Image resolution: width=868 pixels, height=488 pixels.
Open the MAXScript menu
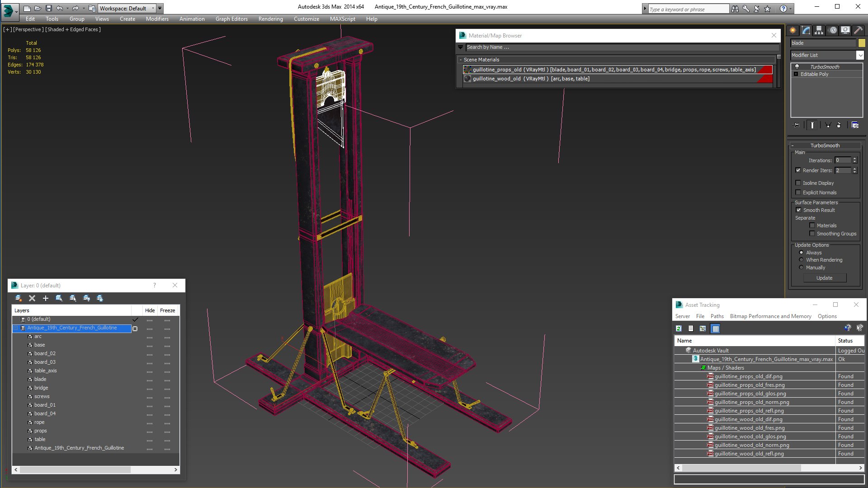[342, 19]
